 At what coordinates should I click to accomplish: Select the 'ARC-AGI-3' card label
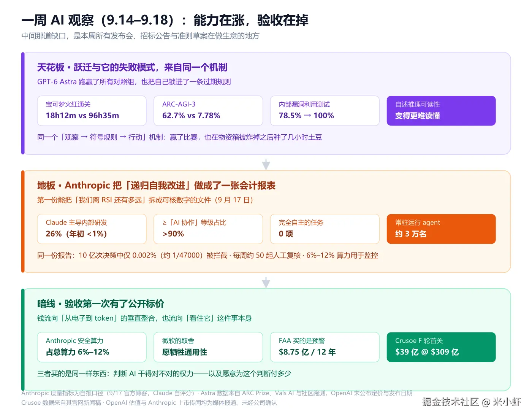(x=179, y=104)
